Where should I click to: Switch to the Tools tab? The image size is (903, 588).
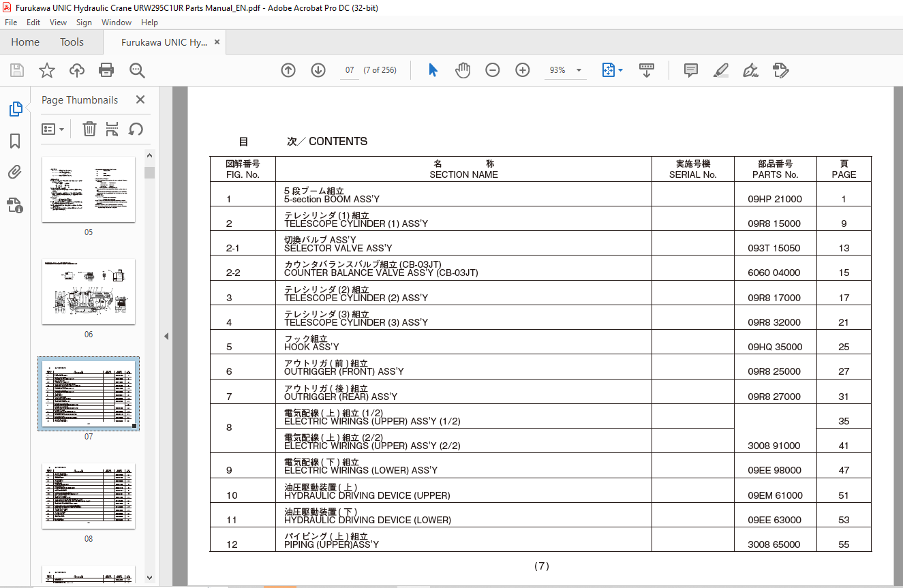tap(72, 42)
